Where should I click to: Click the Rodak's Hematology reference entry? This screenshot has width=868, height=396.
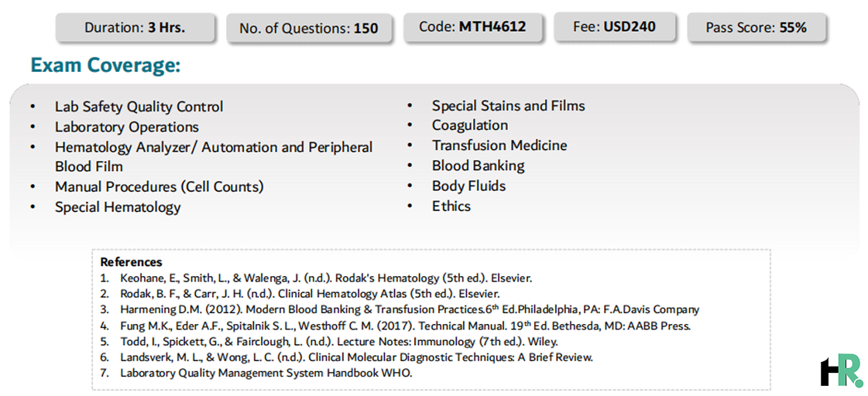click(326, 278)
